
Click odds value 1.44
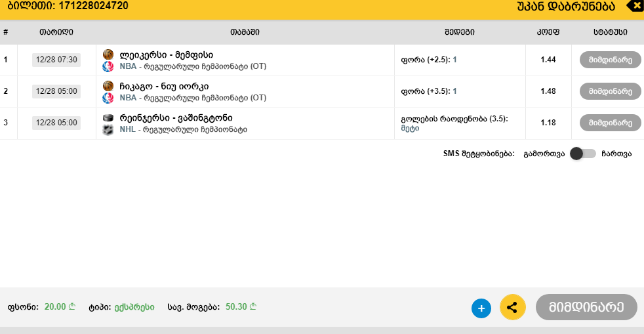click(548, 60)
